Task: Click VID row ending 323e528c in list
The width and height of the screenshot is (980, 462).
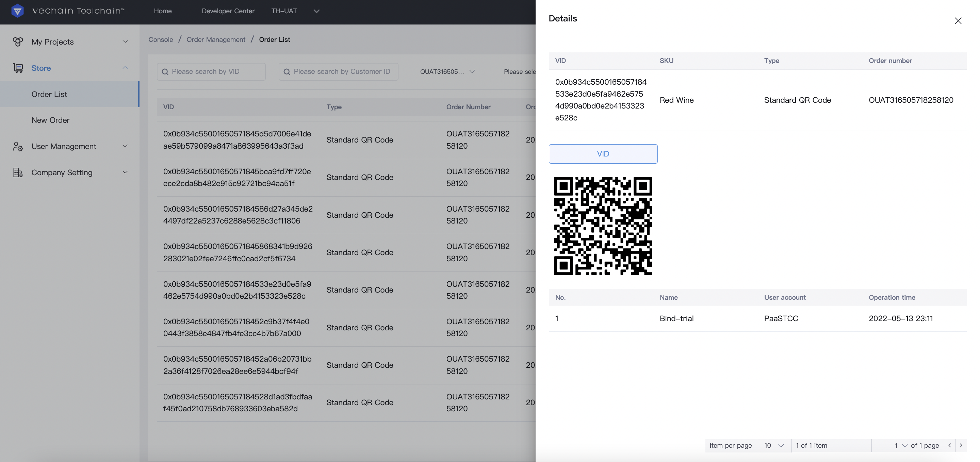Action: tap(237, 290)
